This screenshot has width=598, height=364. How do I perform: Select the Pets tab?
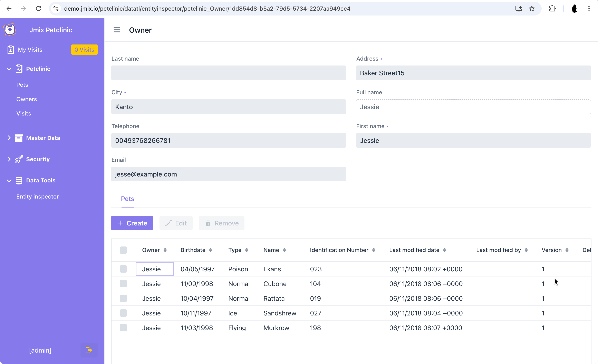[127, 199]
